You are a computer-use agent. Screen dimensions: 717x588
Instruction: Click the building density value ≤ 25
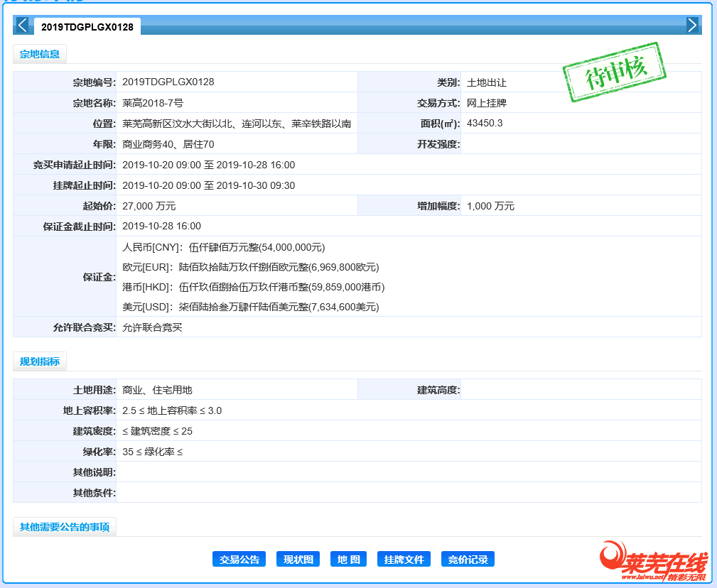pos(157,431)
